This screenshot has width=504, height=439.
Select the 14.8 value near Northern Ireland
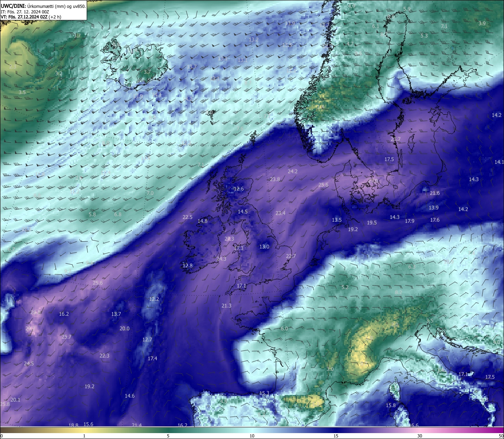coord(202,221)
